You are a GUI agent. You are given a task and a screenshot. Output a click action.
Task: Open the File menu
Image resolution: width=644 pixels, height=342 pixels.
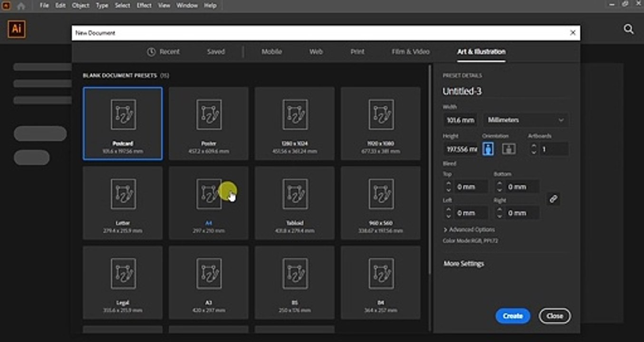tap(44, 6)
